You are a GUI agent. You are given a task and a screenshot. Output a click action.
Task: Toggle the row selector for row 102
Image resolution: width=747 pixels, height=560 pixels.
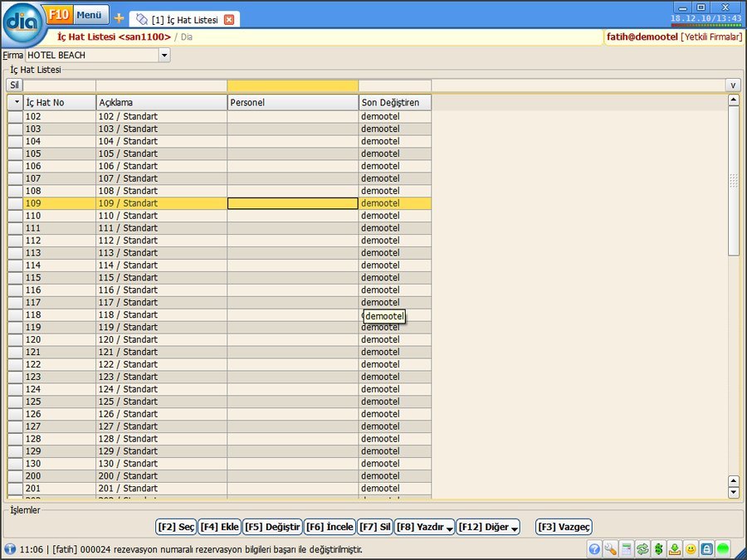(x=15, y=117)
